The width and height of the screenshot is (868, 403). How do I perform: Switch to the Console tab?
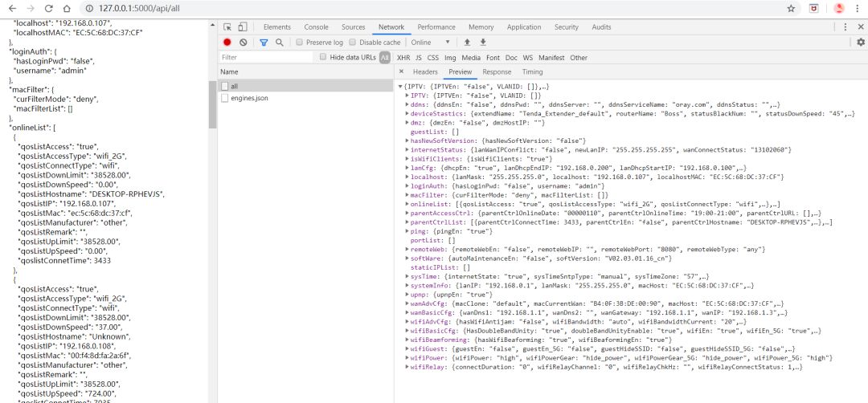click(316, 27)
